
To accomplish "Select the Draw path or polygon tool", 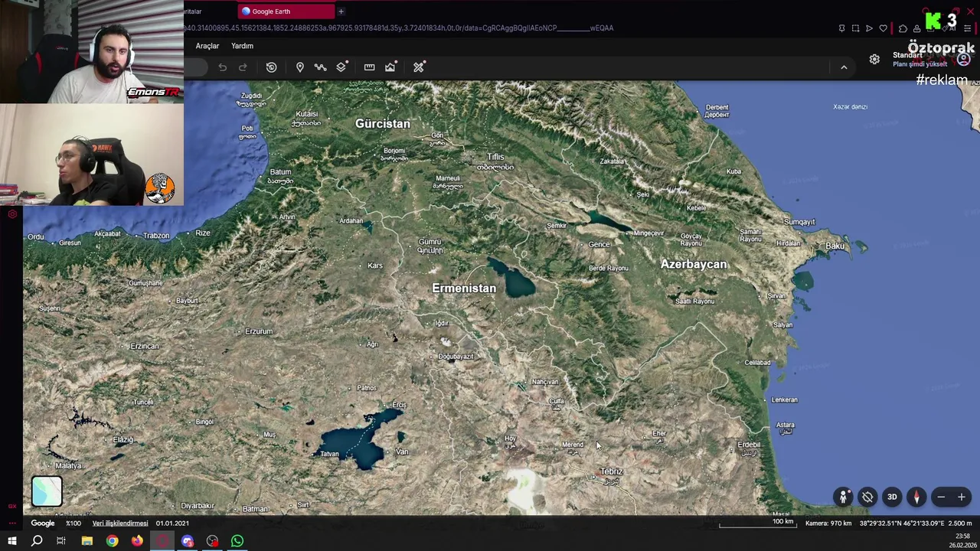I will point(321,67).
